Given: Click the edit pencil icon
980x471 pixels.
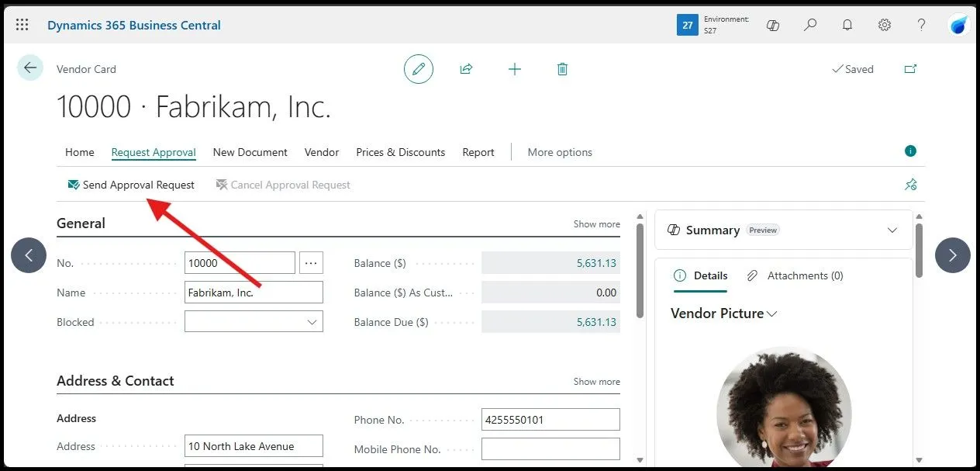Looking at the screenshot, I should pyautogui.click(x=419, y=69).
